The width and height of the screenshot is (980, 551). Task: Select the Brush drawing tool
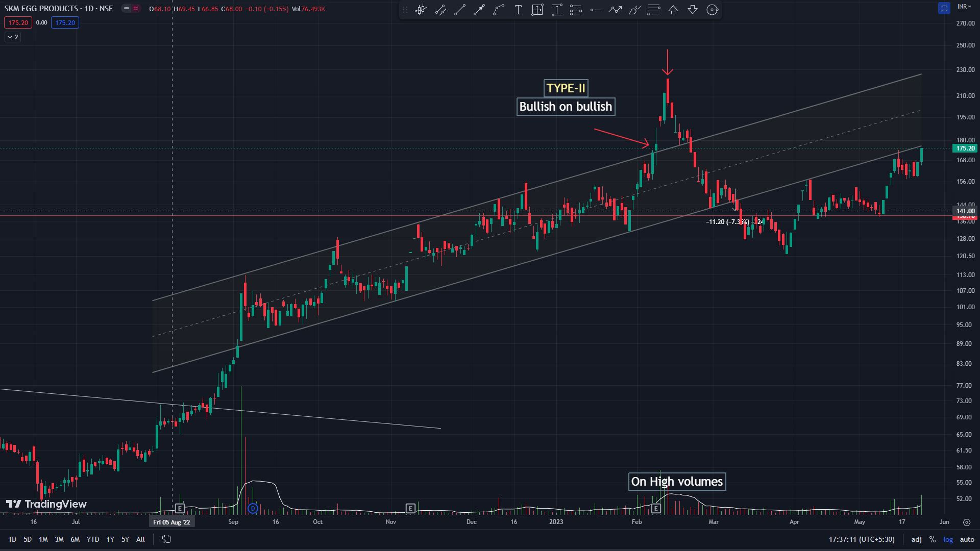pyautogui.click(x=634, y=10)
